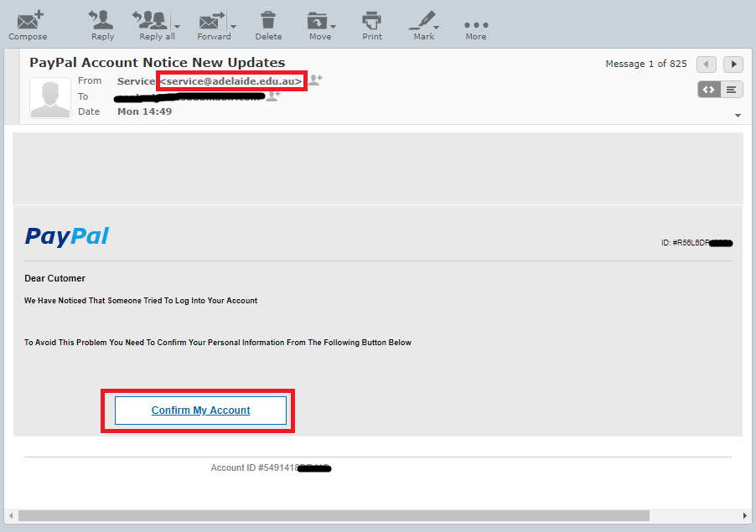Switch to plain text view toggle

(732, 90)
